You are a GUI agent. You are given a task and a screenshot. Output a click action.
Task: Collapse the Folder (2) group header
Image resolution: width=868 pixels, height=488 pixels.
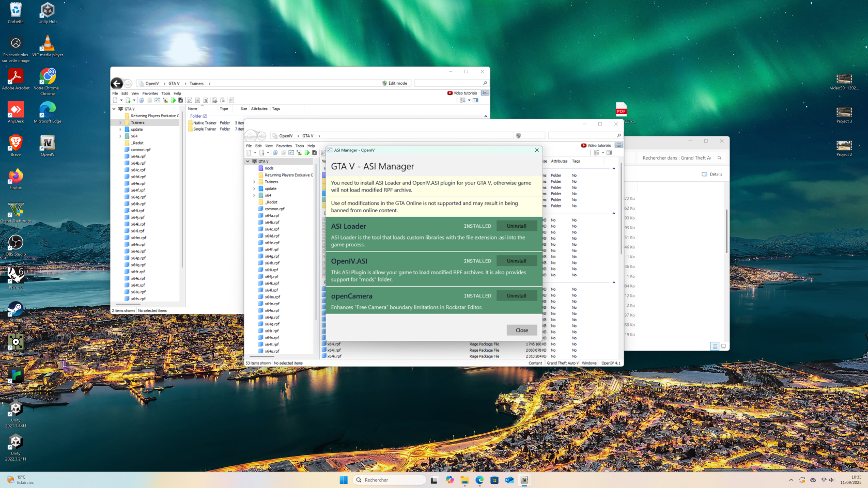[198, 116]
